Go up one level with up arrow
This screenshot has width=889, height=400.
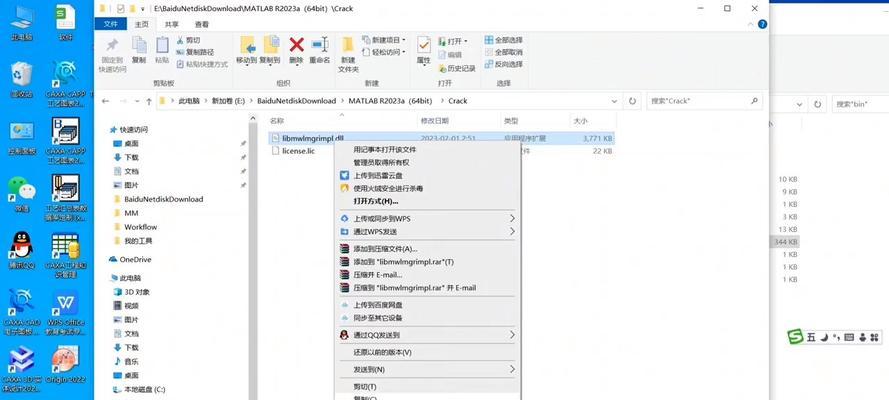point(149,101)
